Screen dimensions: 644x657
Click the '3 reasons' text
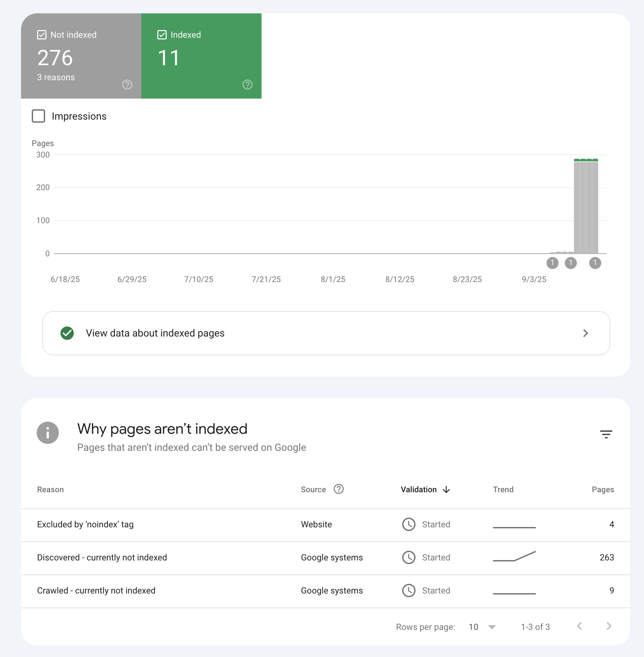point(56,78)
